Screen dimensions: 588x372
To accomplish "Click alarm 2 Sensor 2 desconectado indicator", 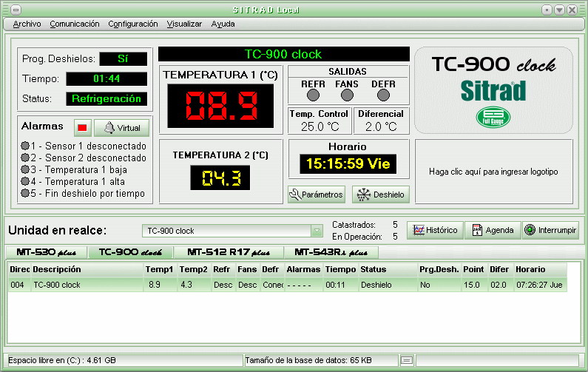I will [25, 158].
